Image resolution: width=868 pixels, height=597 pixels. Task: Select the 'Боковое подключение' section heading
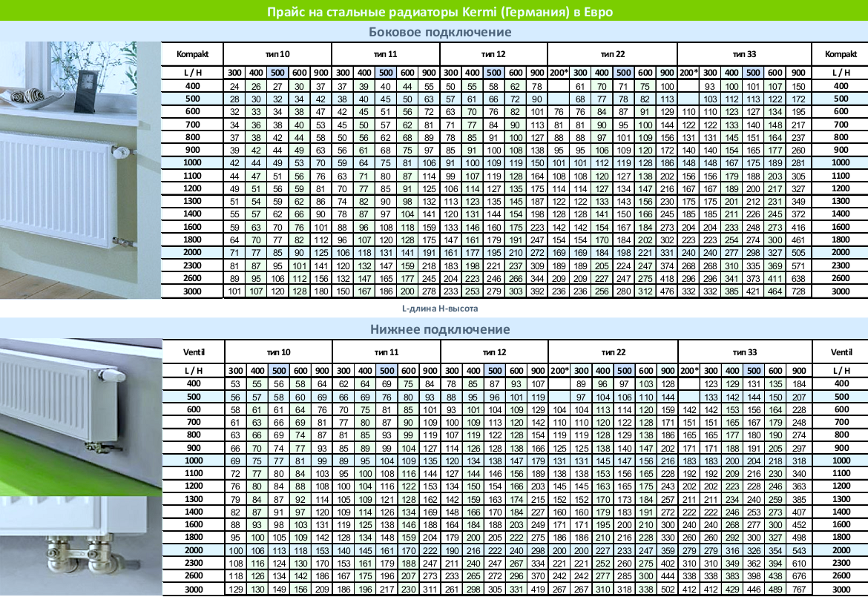[x=440, y=32]
